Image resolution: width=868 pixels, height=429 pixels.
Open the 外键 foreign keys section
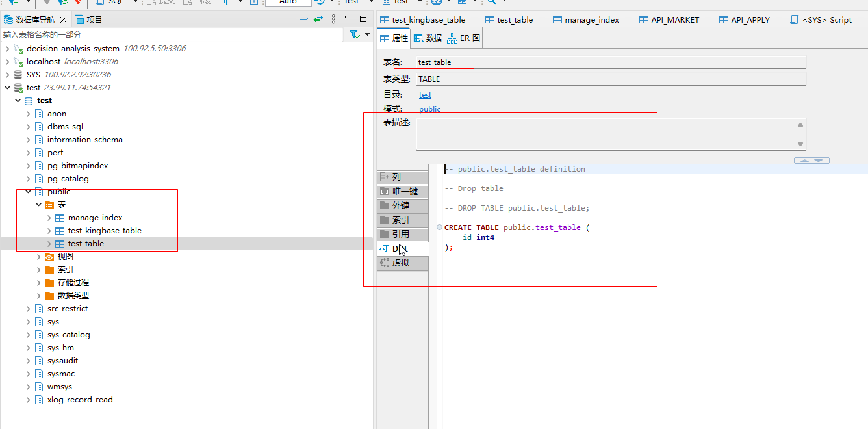(402, 205)
